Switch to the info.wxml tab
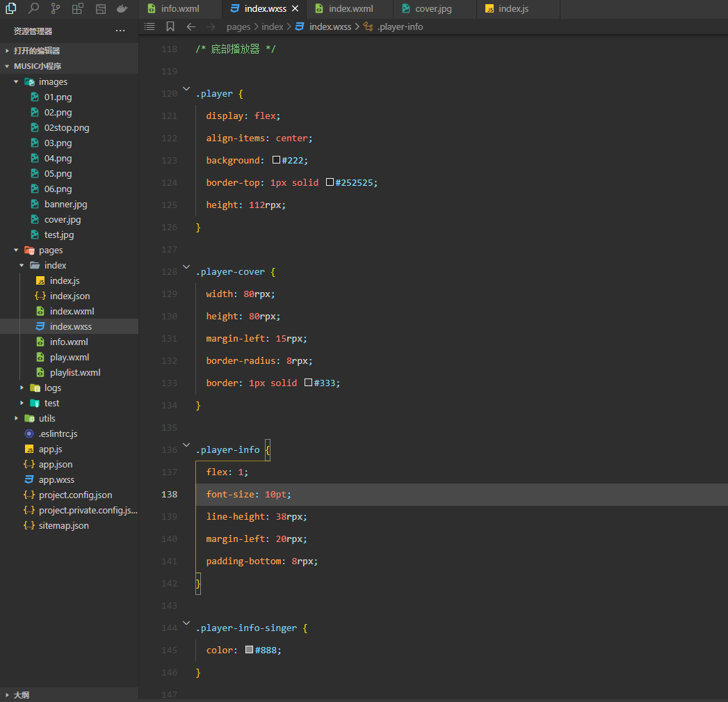Screen dimensions: 728x702 [x=179, y=9]
